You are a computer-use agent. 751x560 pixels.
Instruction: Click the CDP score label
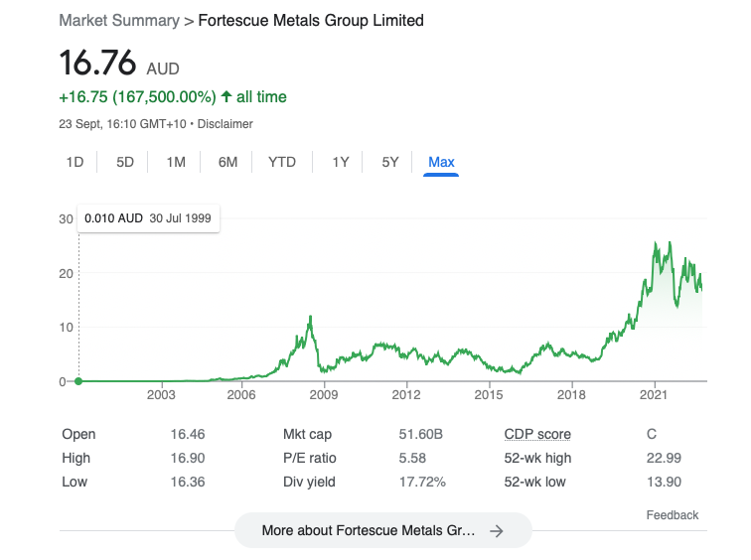point(537,434)
